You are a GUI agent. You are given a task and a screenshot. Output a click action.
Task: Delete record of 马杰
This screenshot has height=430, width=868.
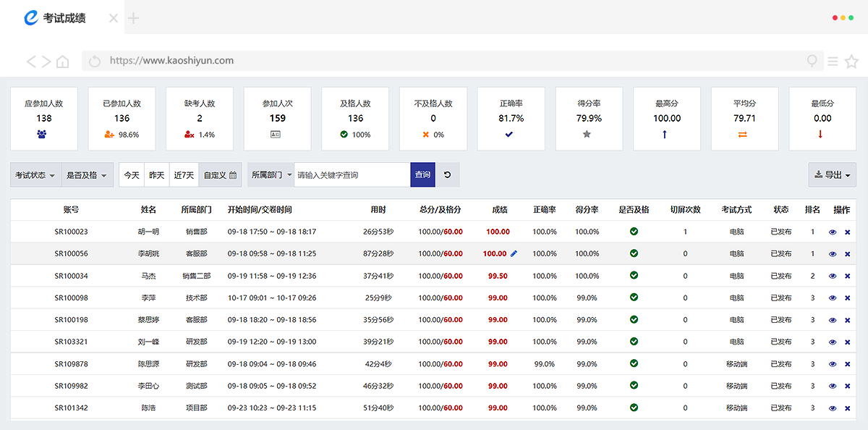coord(848,277)
